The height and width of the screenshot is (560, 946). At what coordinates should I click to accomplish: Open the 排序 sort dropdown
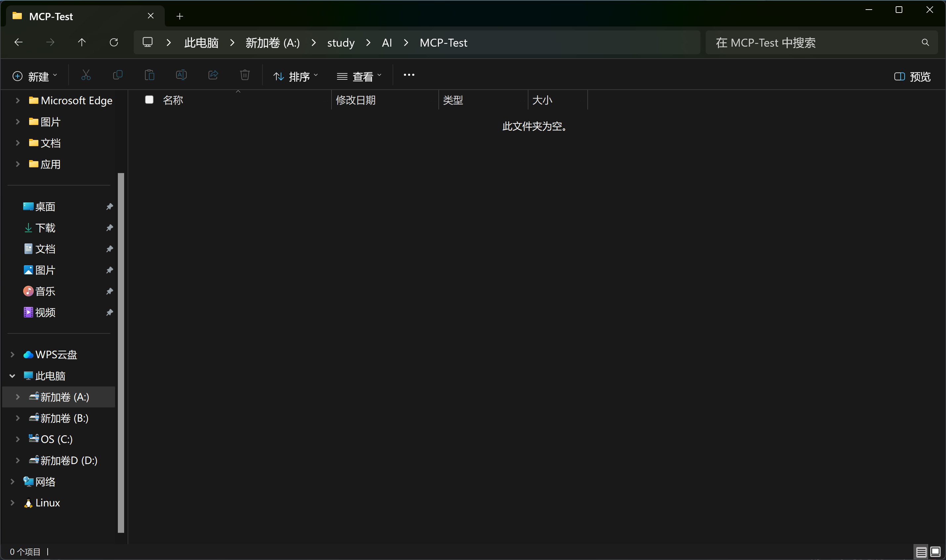pyautogui.click(x=296, y=77)
